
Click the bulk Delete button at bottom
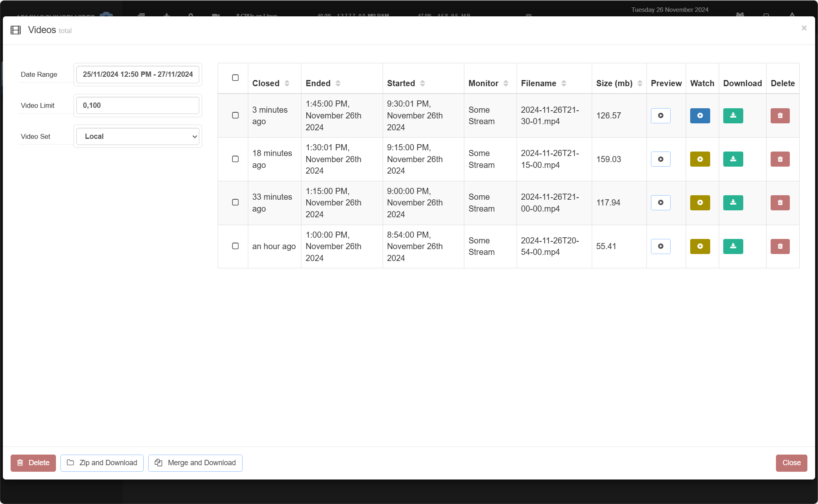pos(33,463)
